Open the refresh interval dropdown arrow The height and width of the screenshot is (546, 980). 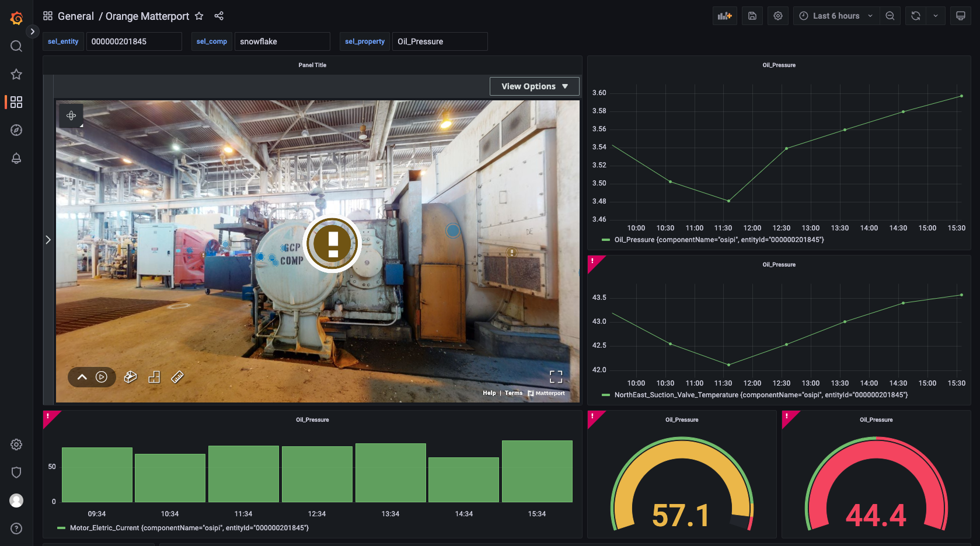pos(936,16)
